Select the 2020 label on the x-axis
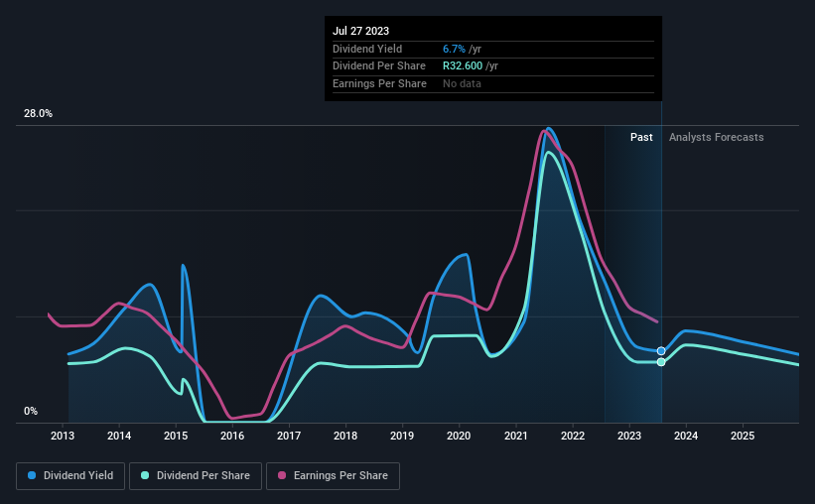The width and height of the screenshot is (815, 504). pyautogui.click(x=459, y=436)
